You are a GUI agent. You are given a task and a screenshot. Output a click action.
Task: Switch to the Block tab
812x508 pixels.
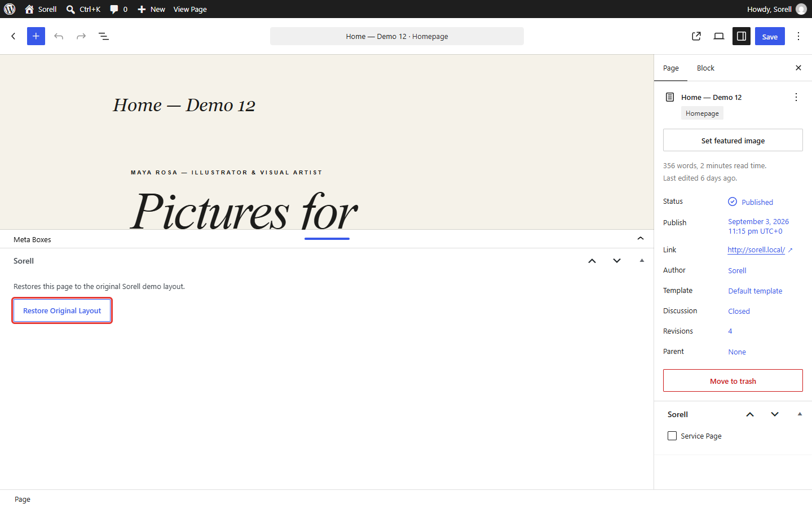[705, 68]
